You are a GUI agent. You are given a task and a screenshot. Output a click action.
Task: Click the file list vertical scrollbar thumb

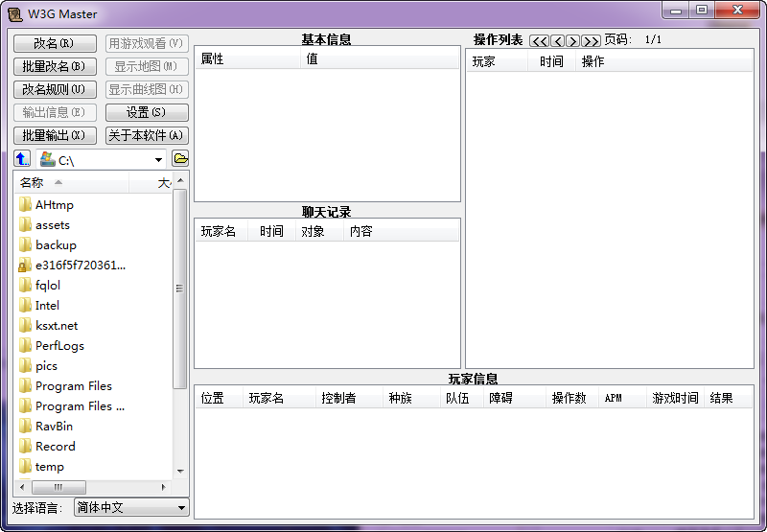pos(180,289)
